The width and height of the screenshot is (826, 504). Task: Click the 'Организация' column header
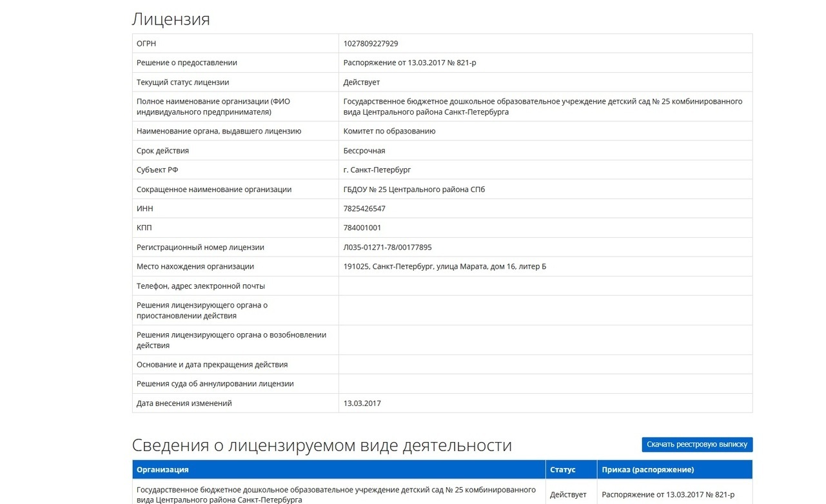[x=162, y=469]
